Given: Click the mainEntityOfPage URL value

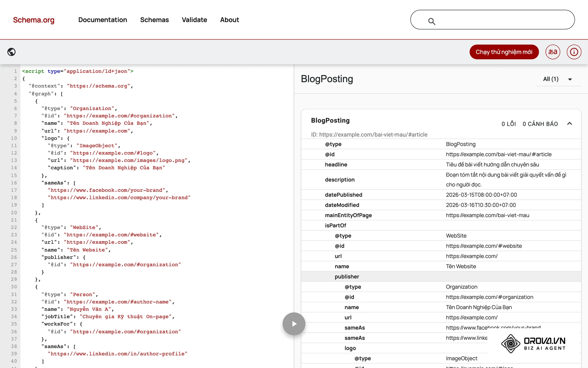Looking at the screenshot, I should tap(488, 215).
